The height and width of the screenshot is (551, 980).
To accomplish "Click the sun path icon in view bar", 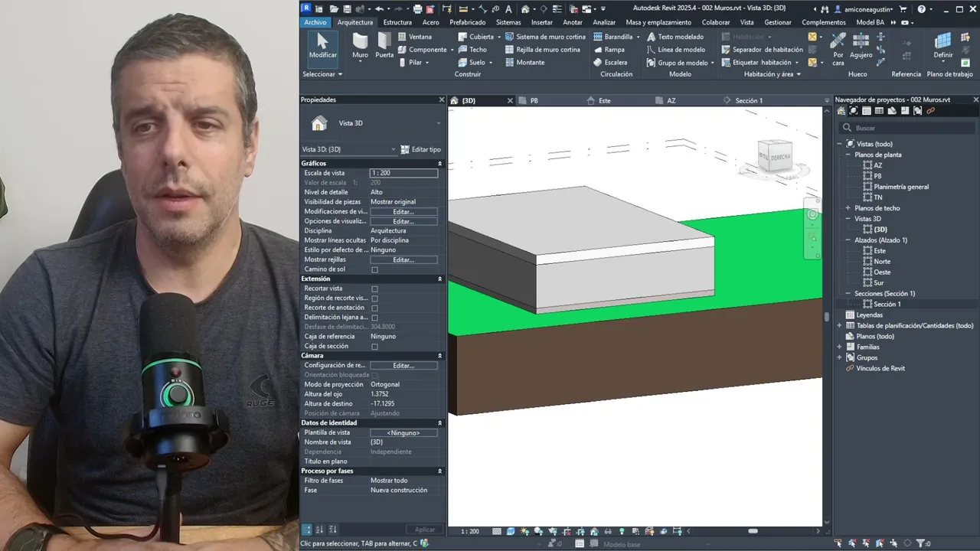I will [525, 531].
